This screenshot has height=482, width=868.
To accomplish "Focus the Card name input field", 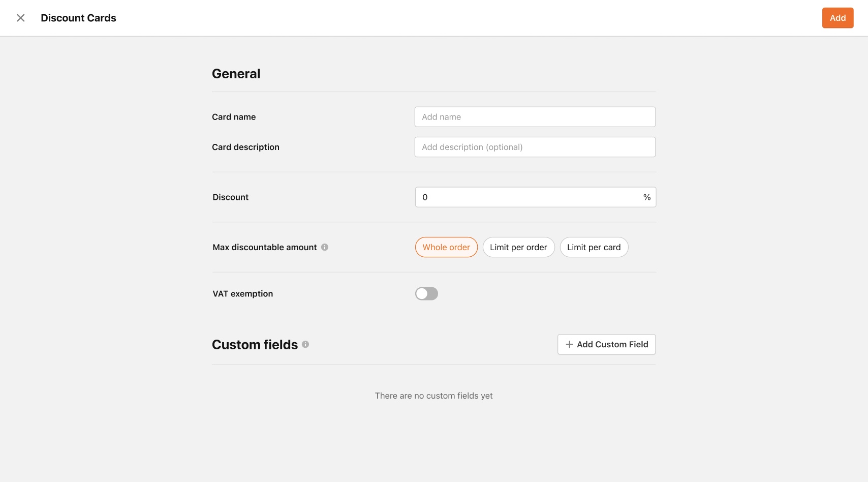I will coord(535,117).
